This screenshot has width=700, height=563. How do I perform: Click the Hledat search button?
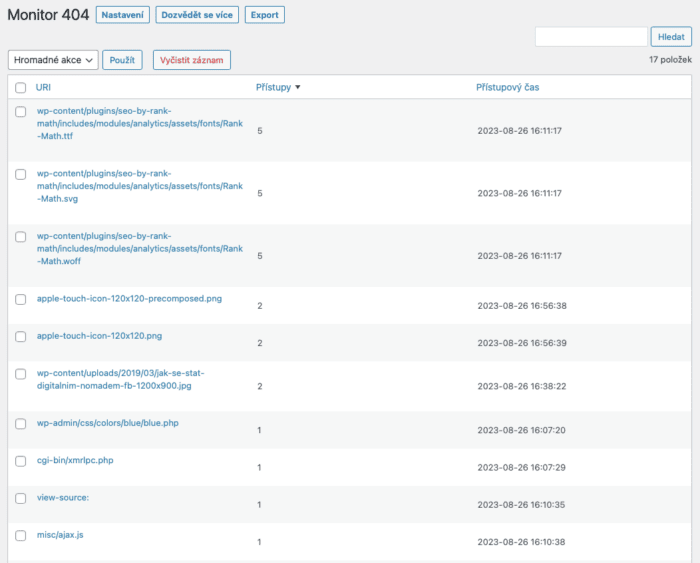point(671,37)
